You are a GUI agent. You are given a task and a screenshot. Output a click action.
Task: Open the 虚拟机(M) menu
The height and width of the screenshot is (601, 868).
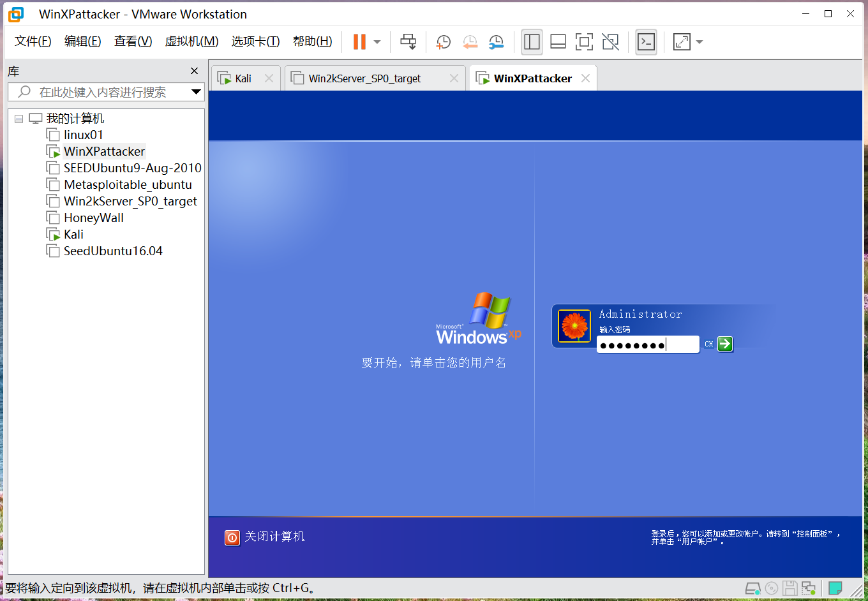pos(191,41)
